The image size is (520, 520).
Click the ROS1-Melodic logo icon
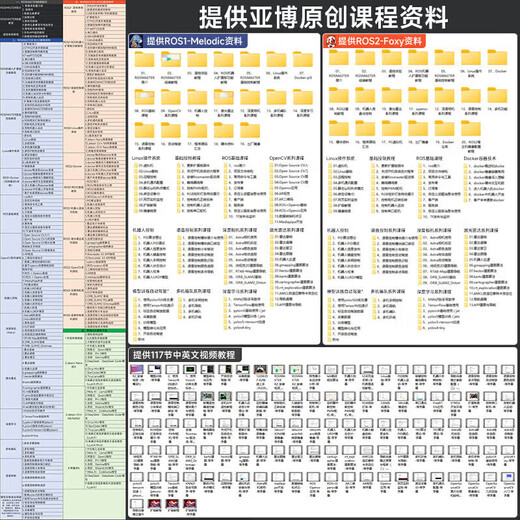136,41
